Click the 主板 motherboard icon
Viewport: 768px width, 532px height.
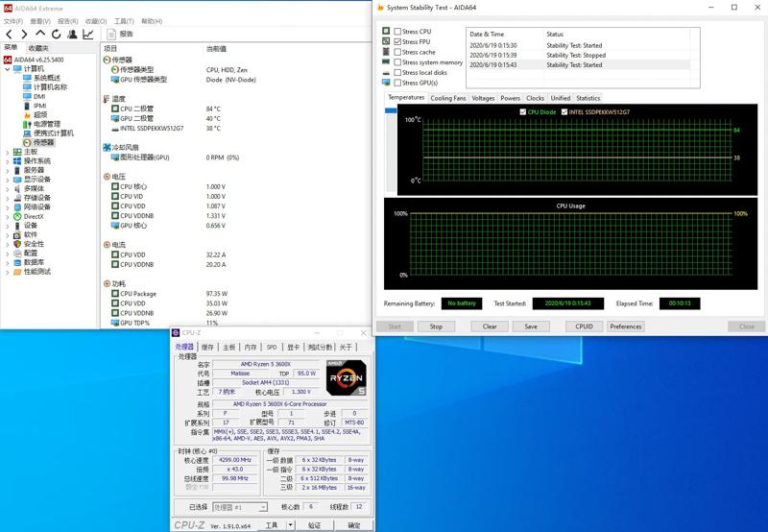(17, 152)
